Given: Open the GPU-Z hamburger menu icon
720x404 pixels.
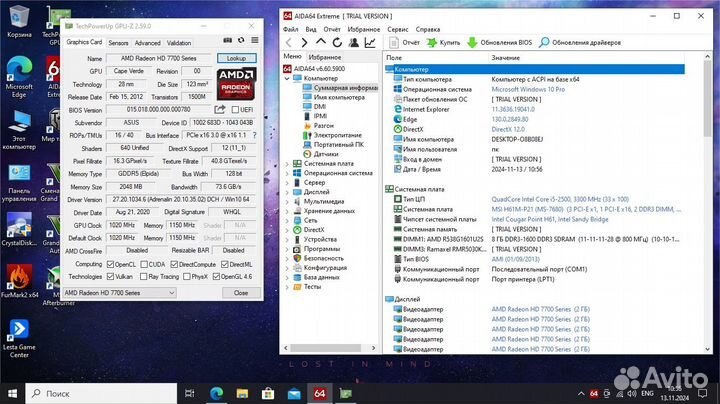Looking at the screenshot, I should coord(255,40).
